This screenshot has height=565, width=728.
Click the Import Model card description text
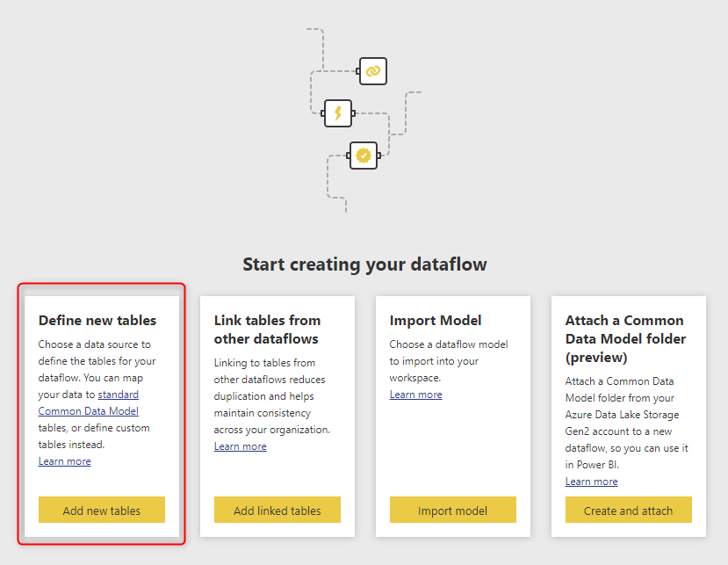pos(448,360)
